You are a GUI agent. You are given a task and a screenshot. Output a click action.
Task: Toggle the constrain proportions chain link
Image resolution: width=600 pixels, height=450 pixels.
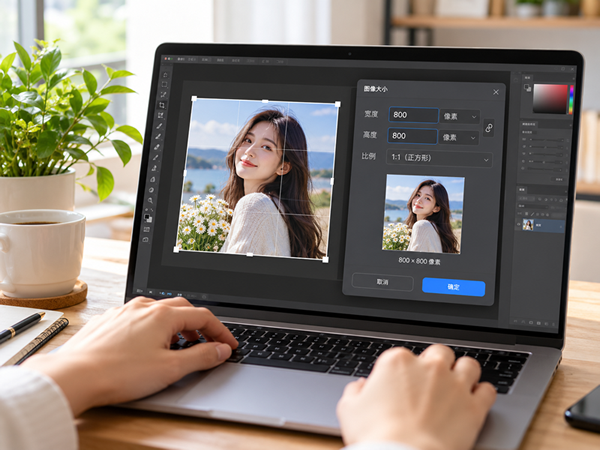pos(489,128)
